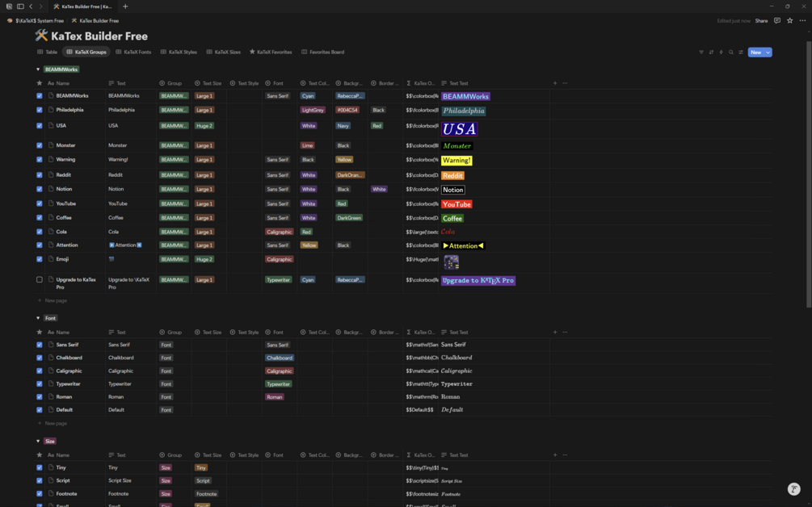Click the Emoji row preview thumbnail
812x507 pixels.
tap(451, 262)
